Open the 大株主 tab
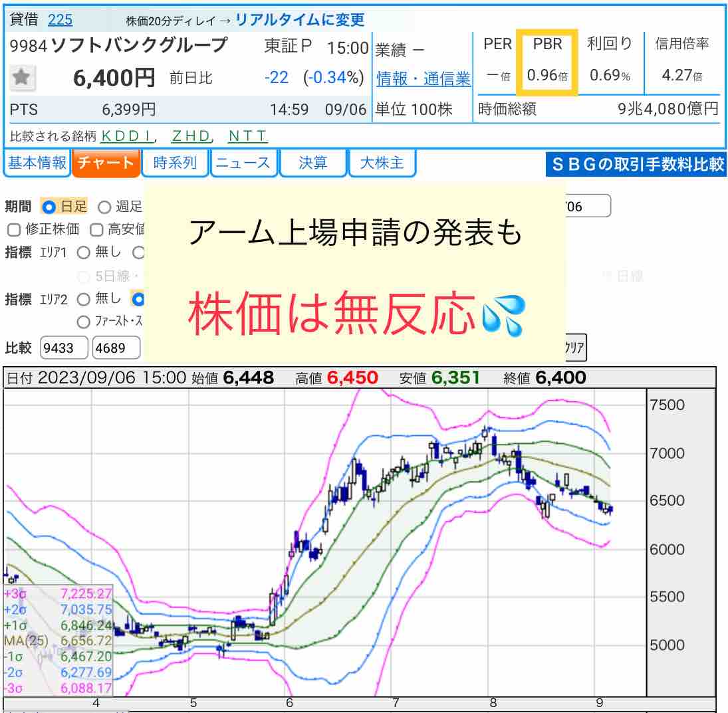Screen dimensions: 728x713 (x=382, y=163)
